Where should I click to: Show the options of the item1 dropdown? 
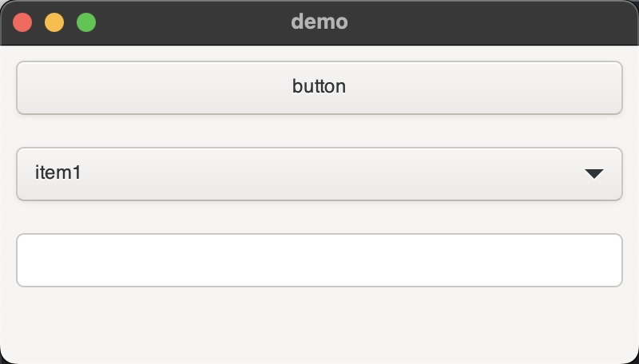[x=319, y=173]
